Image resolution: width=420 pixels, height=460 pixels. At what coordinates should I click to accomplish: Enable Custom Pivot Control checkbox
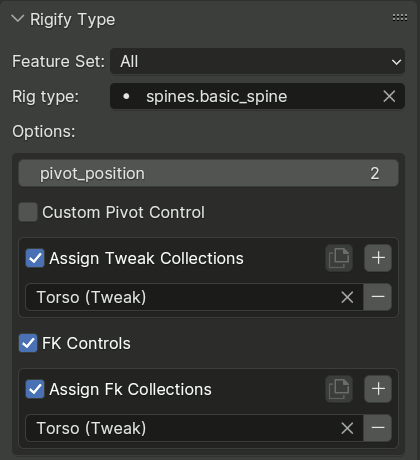pyautogui.click(x=28, y=212)
